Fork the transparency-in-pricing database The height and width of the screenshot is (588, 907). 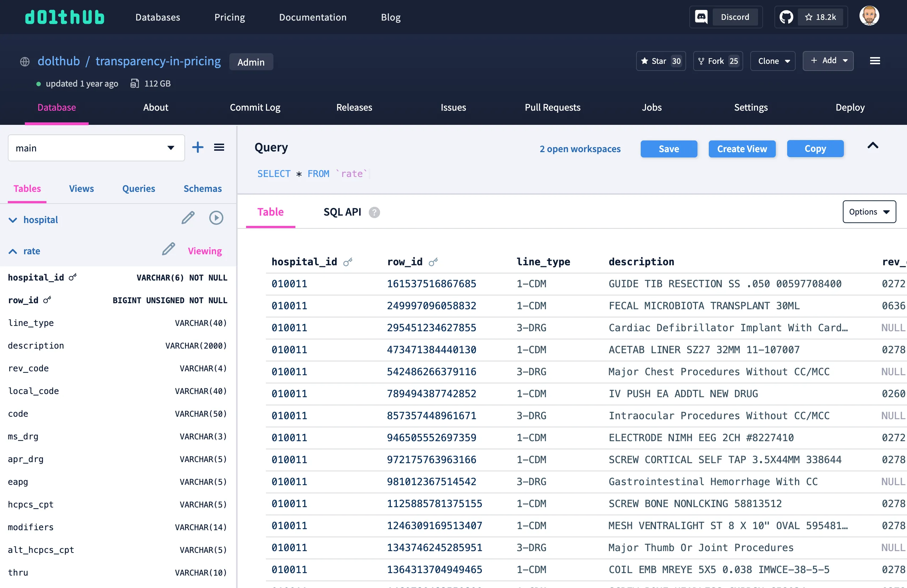point(718,61)
